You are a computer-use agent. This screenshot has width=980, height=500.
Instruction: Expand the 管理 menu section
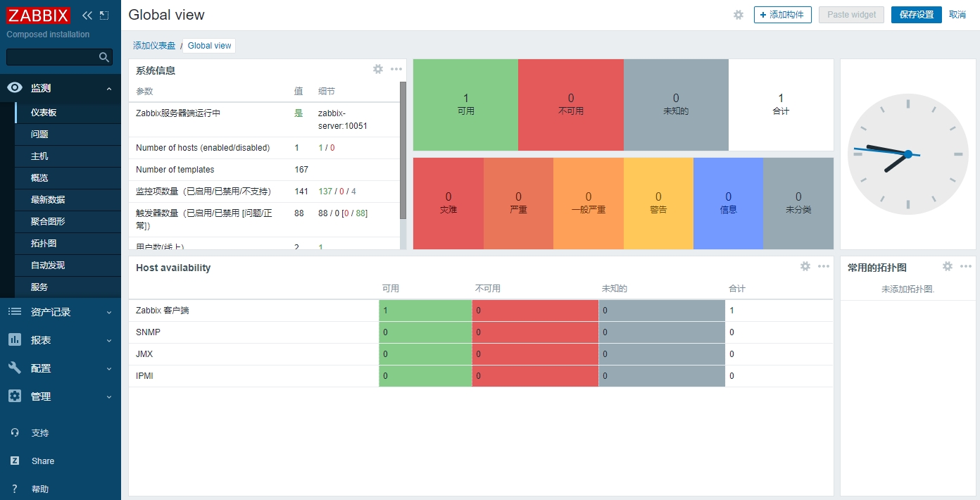[108, 397]
